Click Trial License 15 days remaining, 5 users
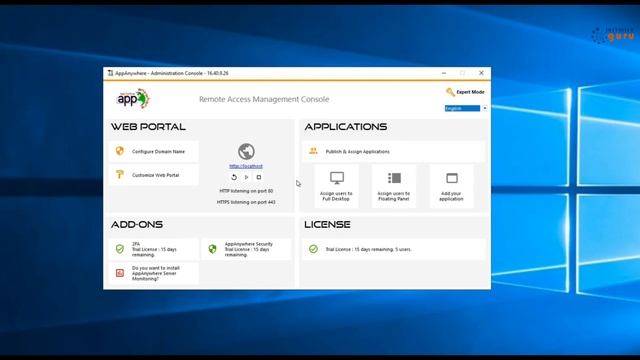The width and height of the screenshot is (640, 360). 394,249
